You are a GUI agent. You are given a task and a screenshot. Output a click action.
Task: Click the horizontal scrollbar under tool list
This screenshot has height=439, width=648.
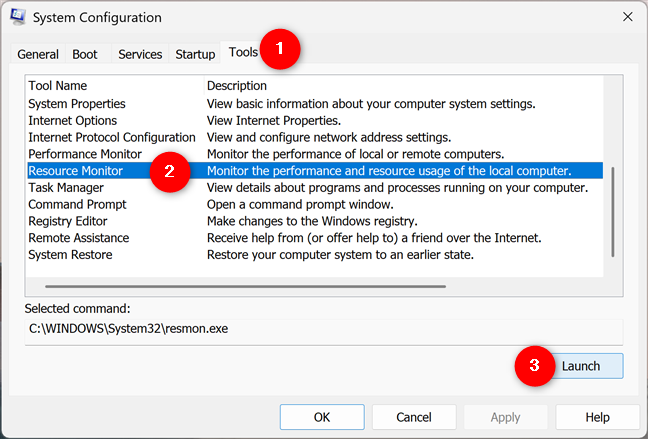tap(245, 286)
